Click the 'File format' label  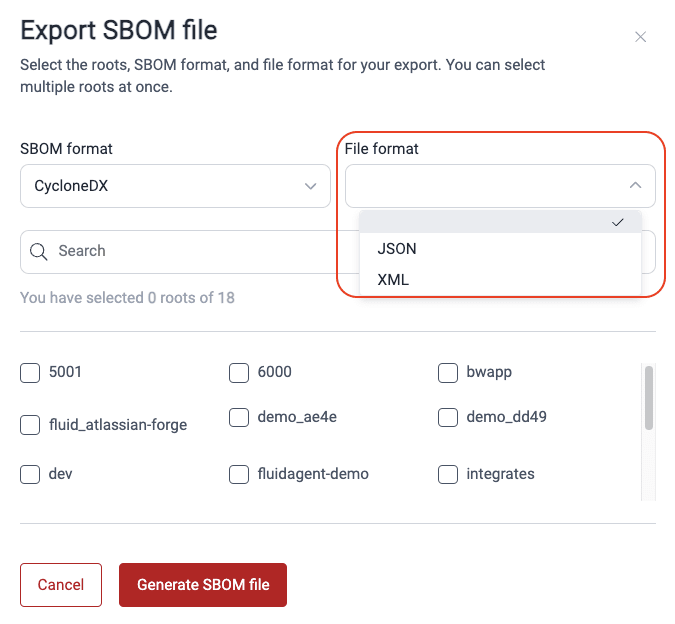(381, 149)
